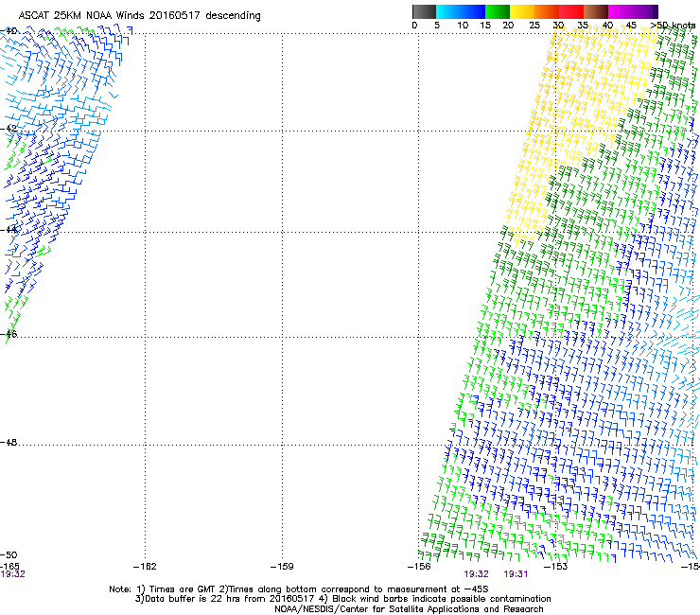
Task: Click the cyan-blue 5-15 knots legend swatch
Action: 461,11
